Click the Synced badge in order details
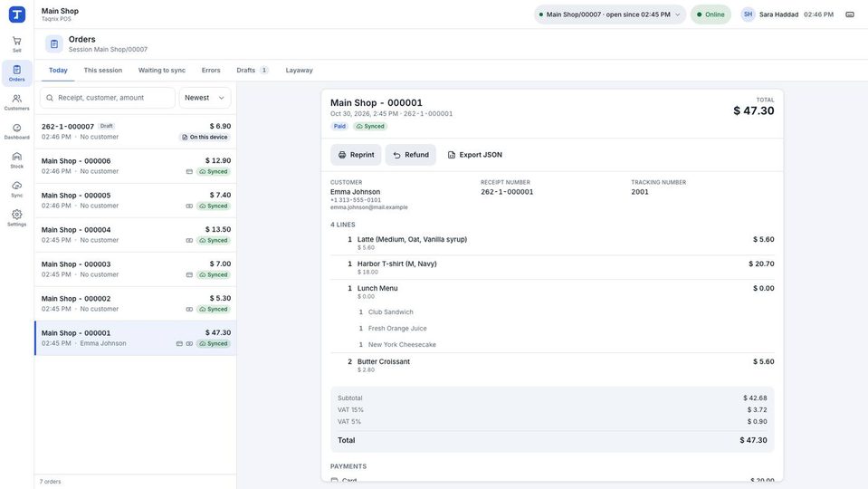 (370, 126)
